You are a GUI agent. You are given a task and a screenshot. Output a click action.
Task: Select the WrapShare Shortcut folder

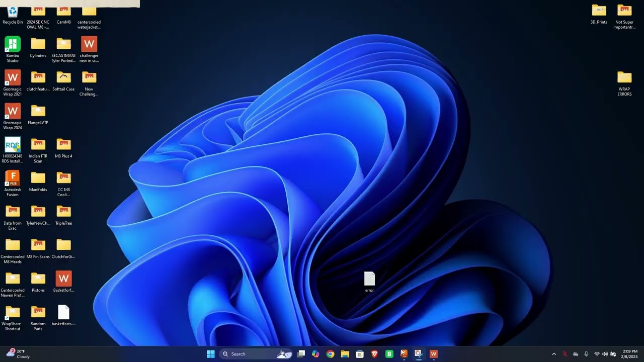tap(13, 318)
